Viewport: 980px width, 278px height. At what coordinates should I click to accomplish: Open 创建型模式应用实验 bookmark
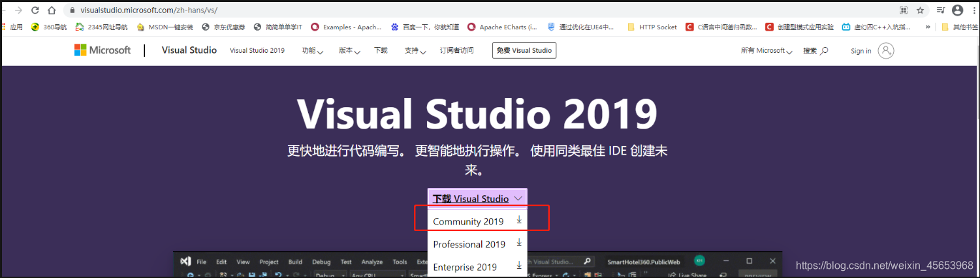[800, 27]
